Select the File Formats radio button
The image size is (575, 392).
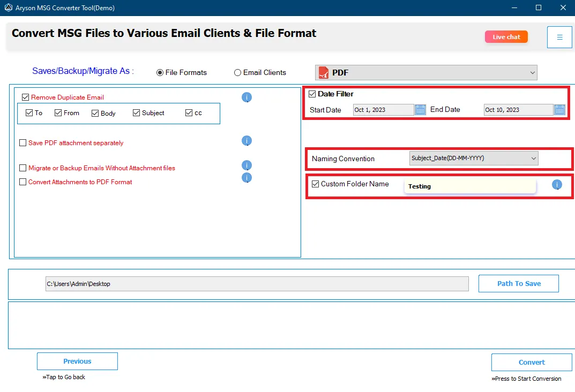(160, 72)
